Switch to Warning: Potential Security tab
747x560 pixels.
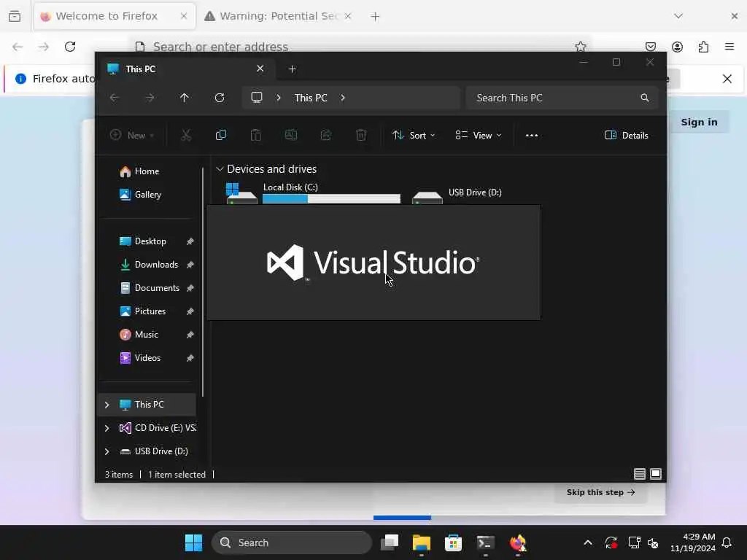pos(279,16)
